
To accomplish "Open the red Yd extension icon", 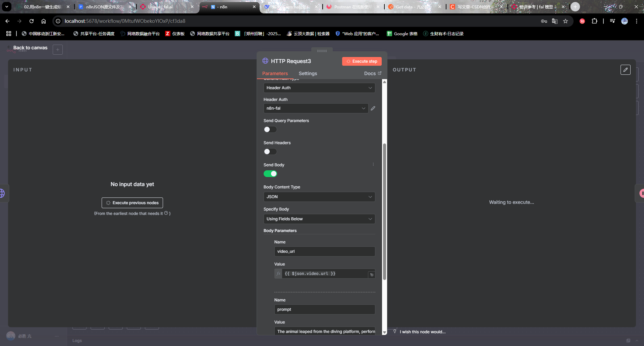I will (582, 21).
